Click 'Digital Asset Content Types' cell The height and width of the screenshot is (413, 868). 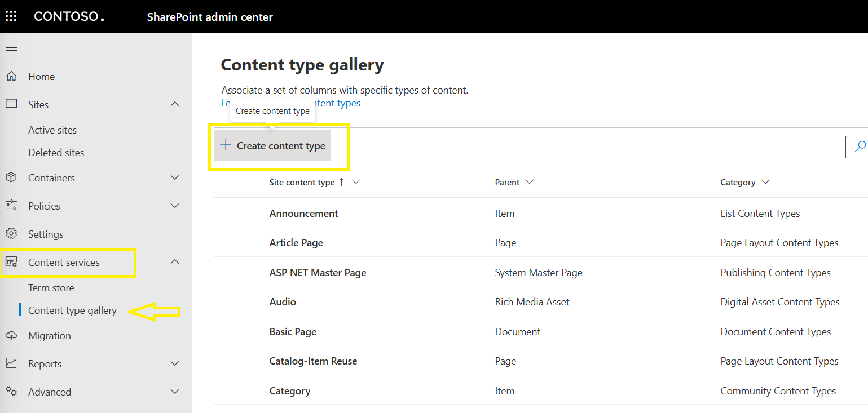(780, 302)
